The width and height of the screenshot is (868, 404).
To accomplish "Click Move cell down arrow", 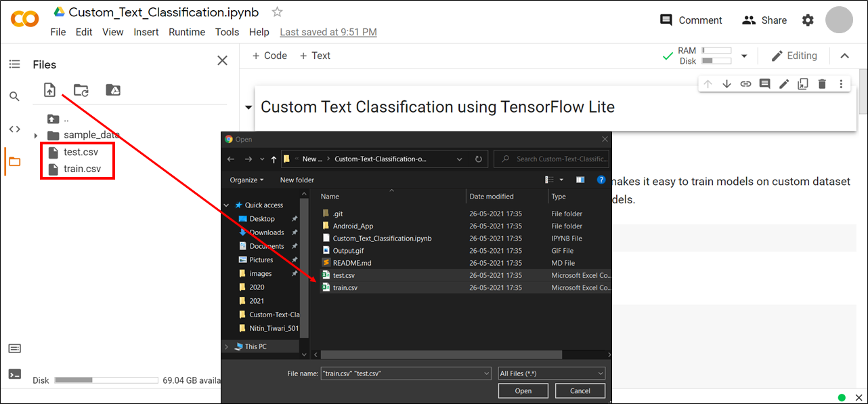I will click(726, 84).
